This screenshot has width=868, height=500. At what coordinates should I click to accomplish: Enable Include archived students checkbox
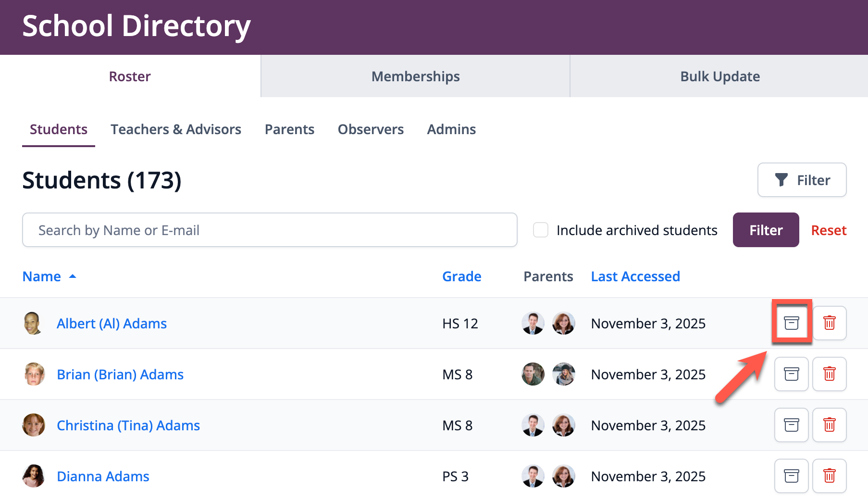(x=541, y=230)
